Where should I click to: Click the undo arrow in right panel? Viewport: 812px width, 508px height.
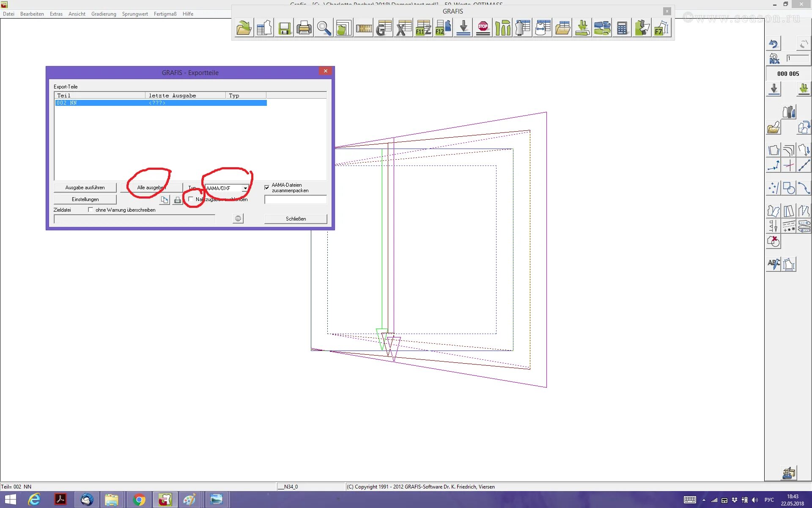774,44
